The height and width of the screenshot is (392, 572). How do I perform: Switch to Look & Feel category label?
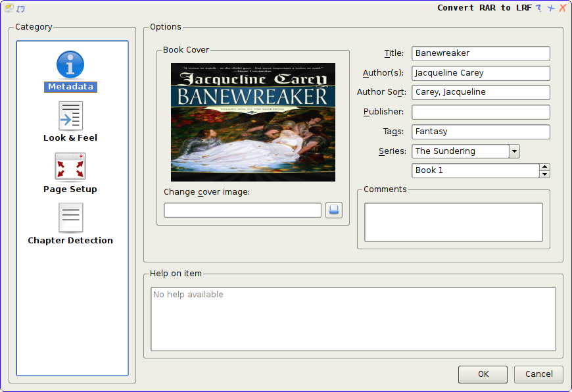point(70,138)
